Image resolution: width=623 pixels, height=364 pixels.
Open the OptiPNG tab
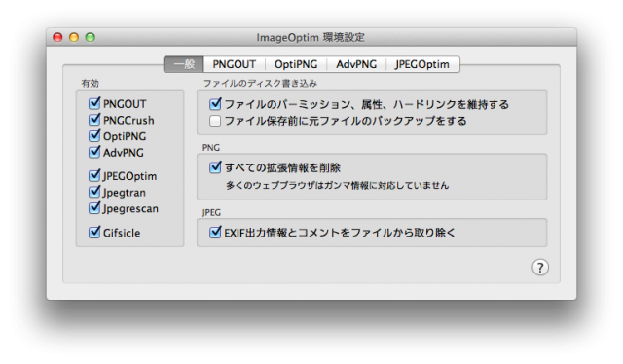coord(296,64)
